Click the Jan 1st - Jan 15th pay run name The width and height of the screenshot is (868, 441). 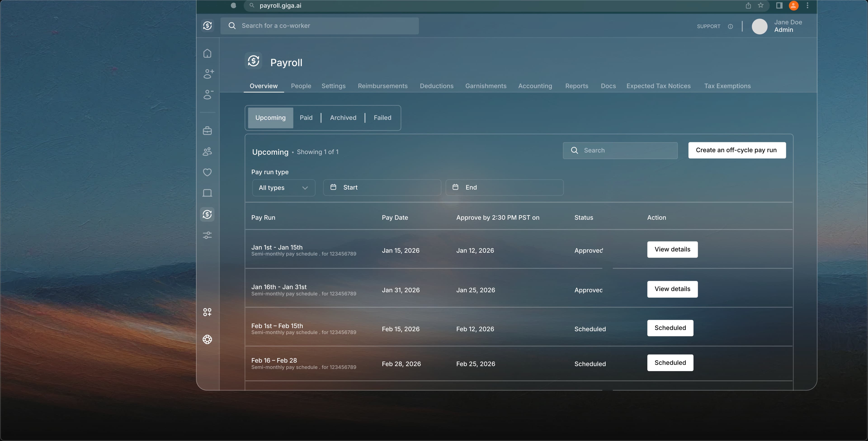[x=277, y=247]
